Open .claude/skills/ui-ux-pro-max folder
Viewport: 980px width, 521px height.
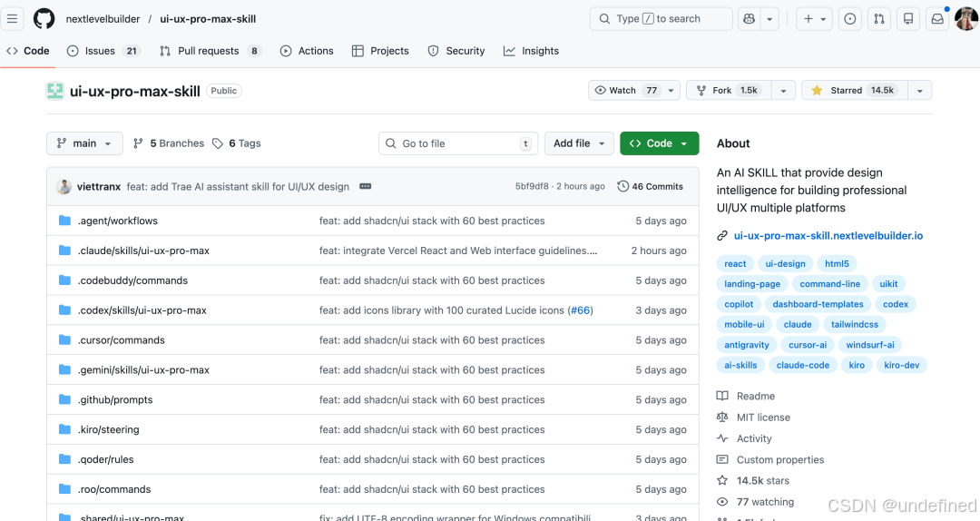pyautogui.click(x=143, y=251)
